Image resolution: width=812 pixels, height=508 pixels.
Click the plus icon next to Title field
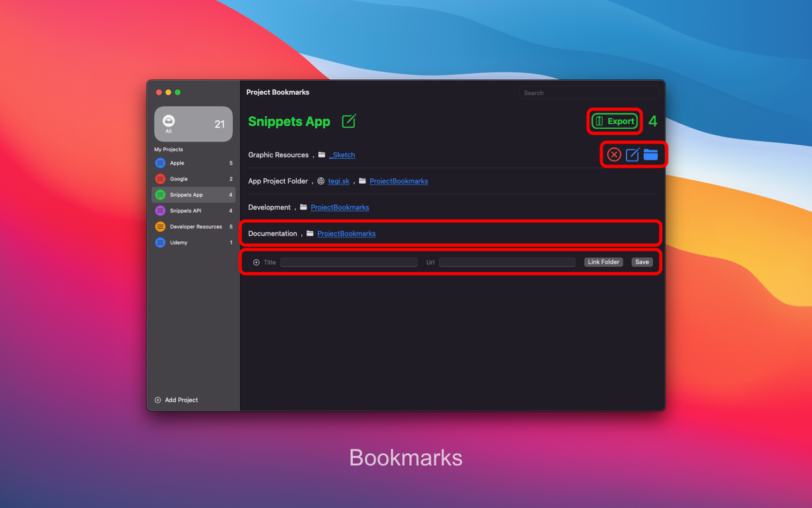256,262
